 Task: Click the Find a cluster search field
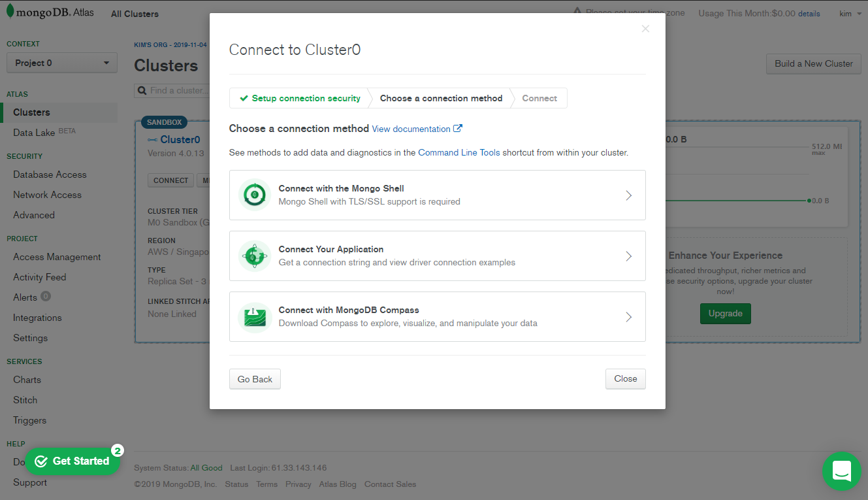[172, 90]
